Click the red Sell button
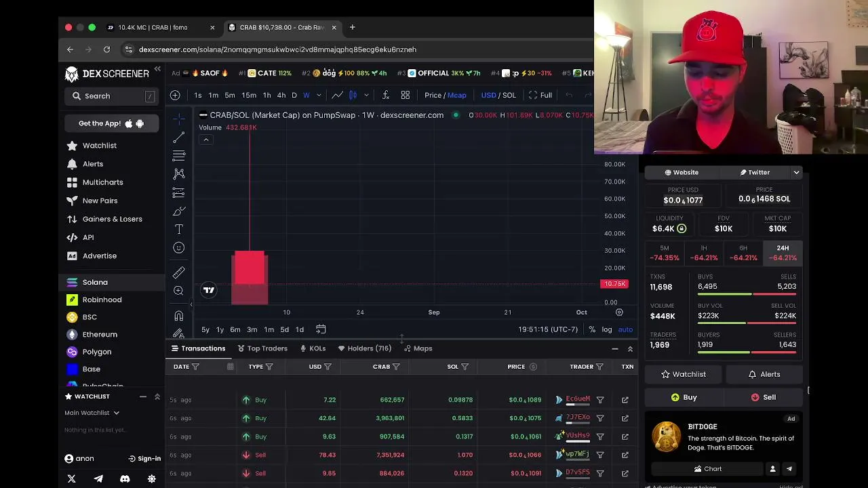The width and height of the screenshot is (868, 488). [764, 397]
